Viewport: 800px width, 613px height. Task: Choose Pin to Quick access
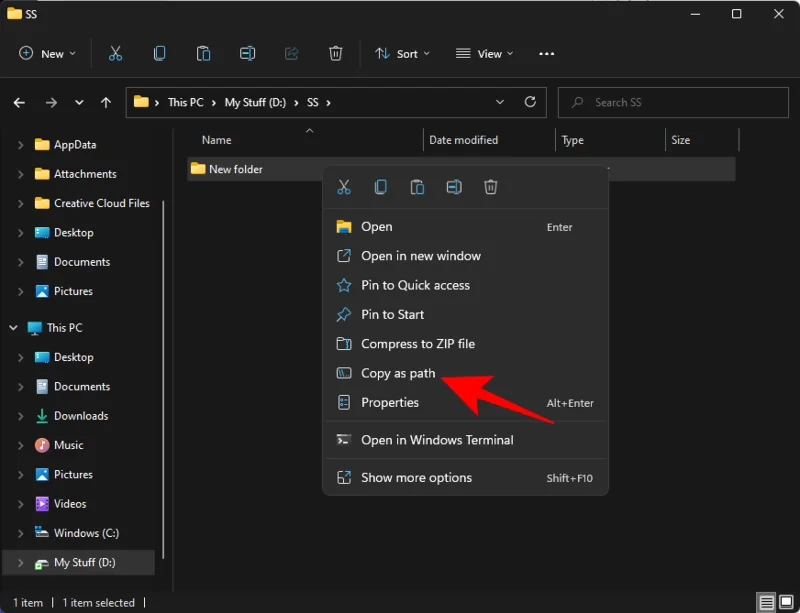click(465, 285)
